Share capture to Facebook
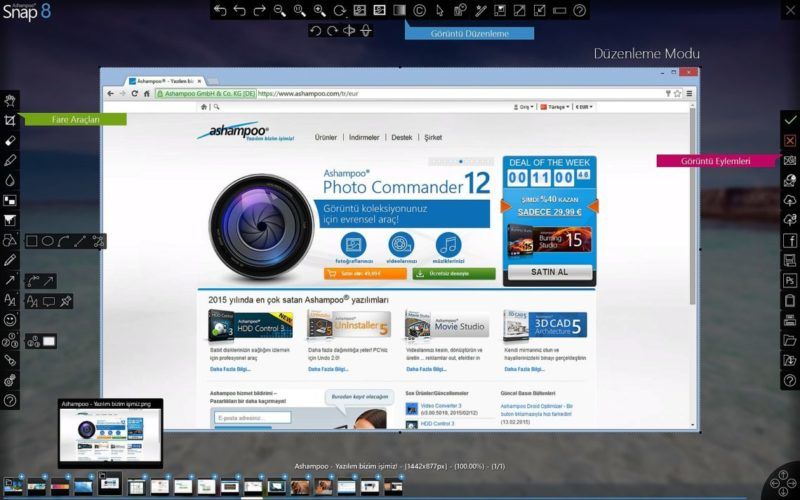The height and width of the screenshot is (500, 800). [x=790, y=240]
